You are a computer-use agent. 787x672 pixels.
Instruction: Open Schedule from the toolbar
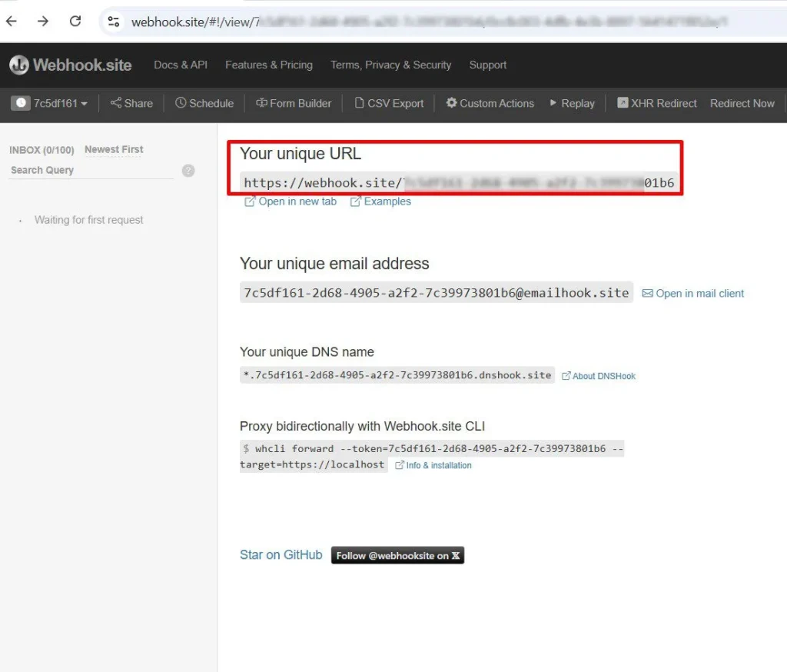[x=204, y=104]
